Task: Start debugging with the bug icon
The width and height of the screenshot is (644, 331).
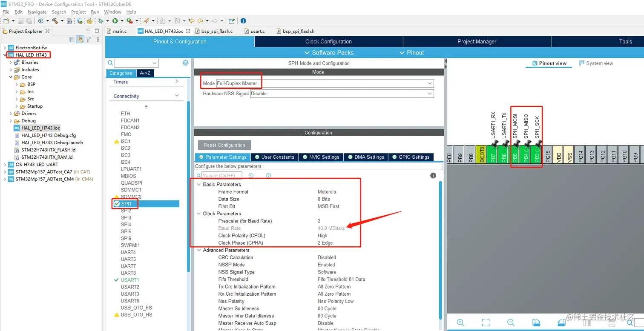Action: coord(101,20)
